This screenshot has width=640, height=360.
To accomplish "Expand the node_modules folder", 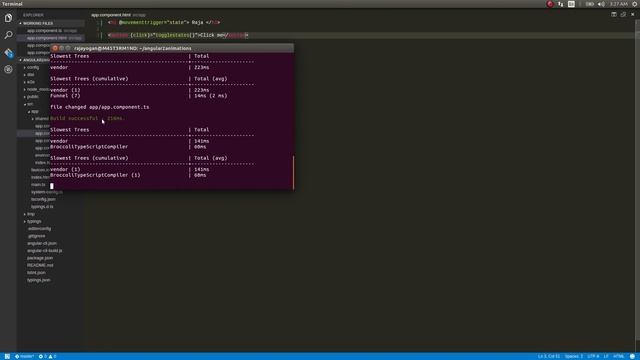I will [37, 89].
